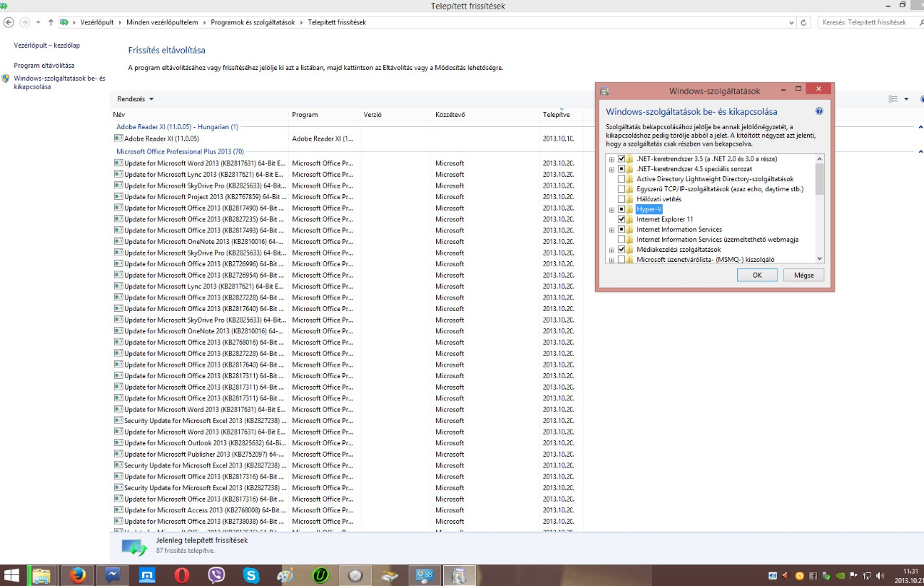Image resolution: width=924 pixels, height=586 pixels.
Task: Open the help icon in Windows-szolgáltatások dialog
Action: point(819,112)
